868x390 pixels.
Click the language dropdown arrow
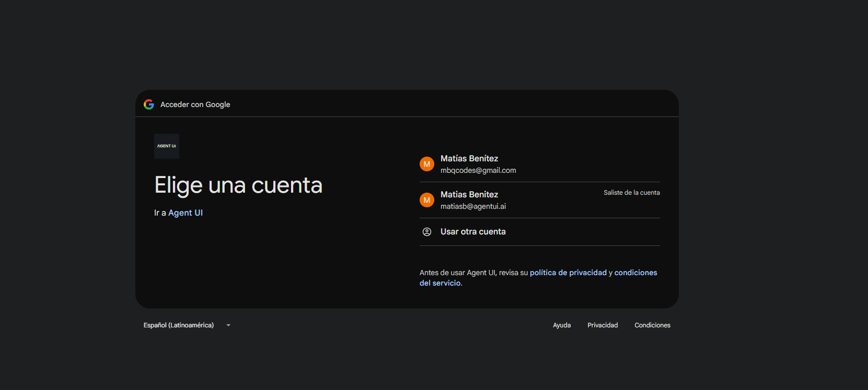[x=228, y=325]
